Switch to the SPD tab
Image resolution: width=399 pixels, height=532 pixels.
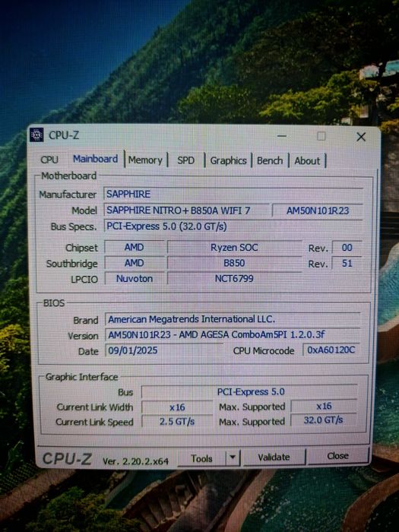click(x=186, y=160)
